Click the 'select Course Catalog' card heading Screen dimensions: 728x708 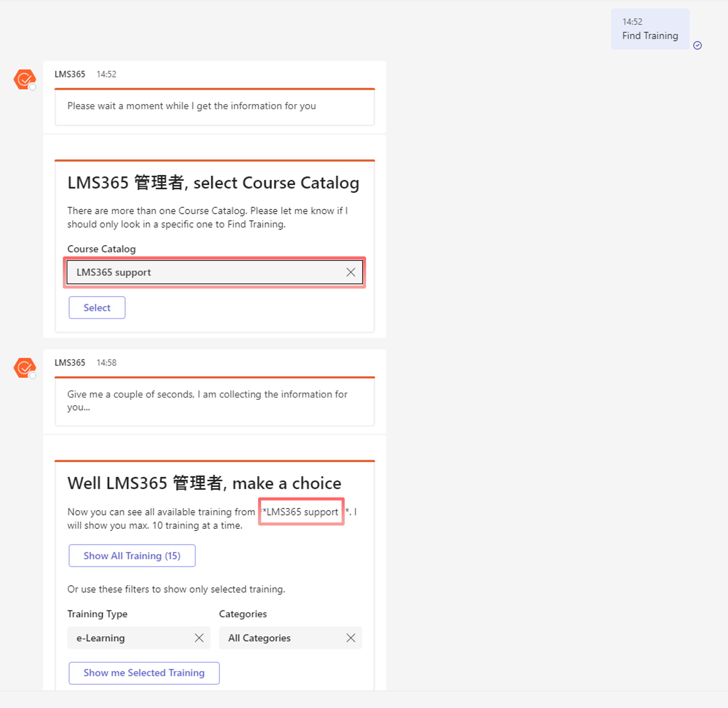click(x=213, y=183)
